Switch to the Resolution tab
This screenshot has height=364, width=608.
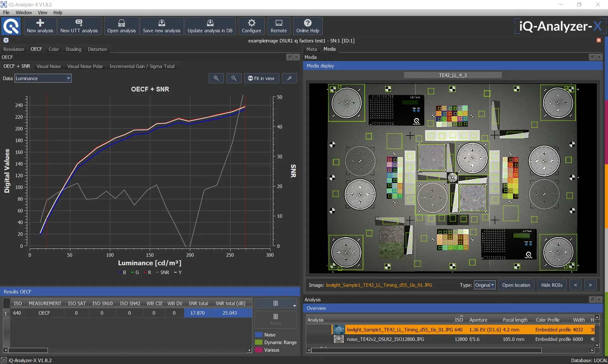[x=14, y=49]
